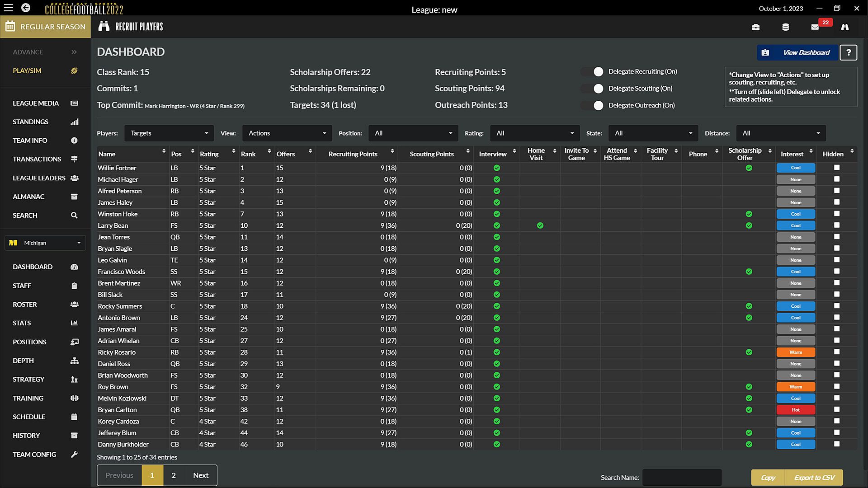Viewport: 868px width, 488px height.
Task: Open the Michigan team selector dropdown
Action: pos(45,243)
